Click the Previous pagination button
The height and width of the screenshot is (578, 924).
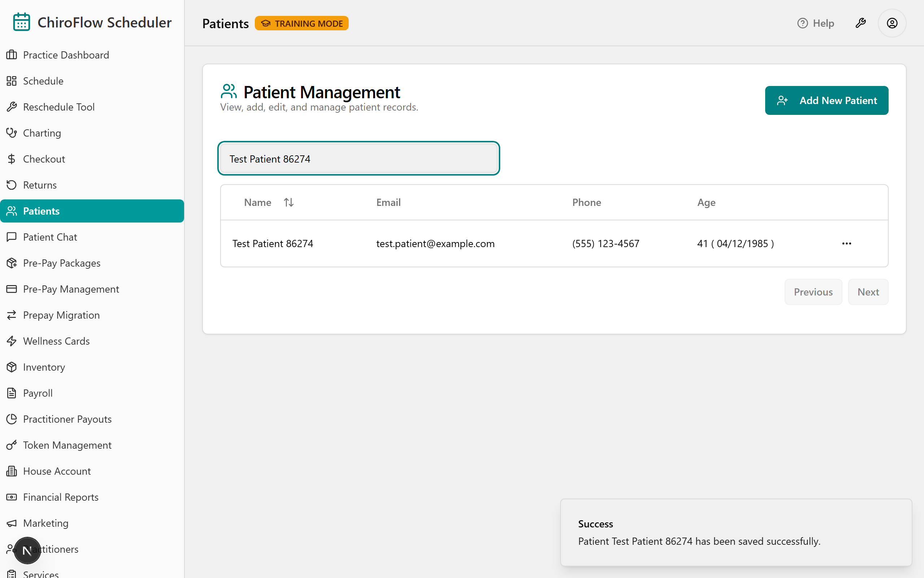pos(813,292)
